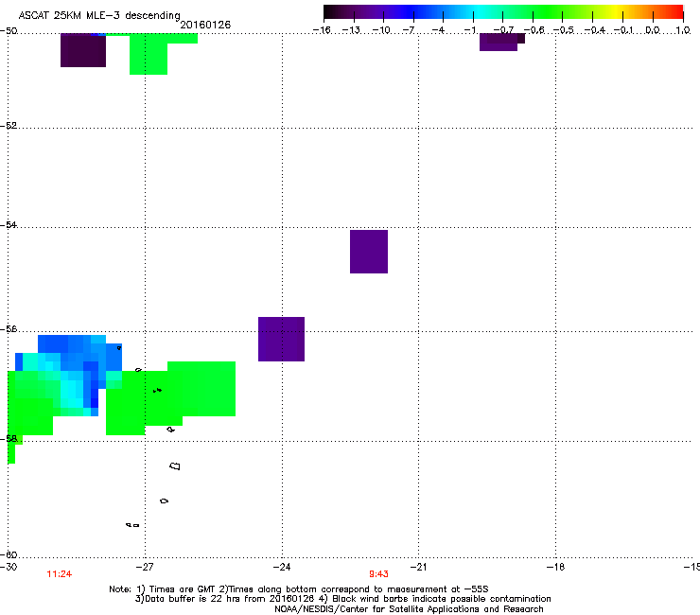This screenshot has height=615, width=700.
Task: Click the purple data block on the -24 meridian
Action: pyautogui.click(x=281, y=339)
